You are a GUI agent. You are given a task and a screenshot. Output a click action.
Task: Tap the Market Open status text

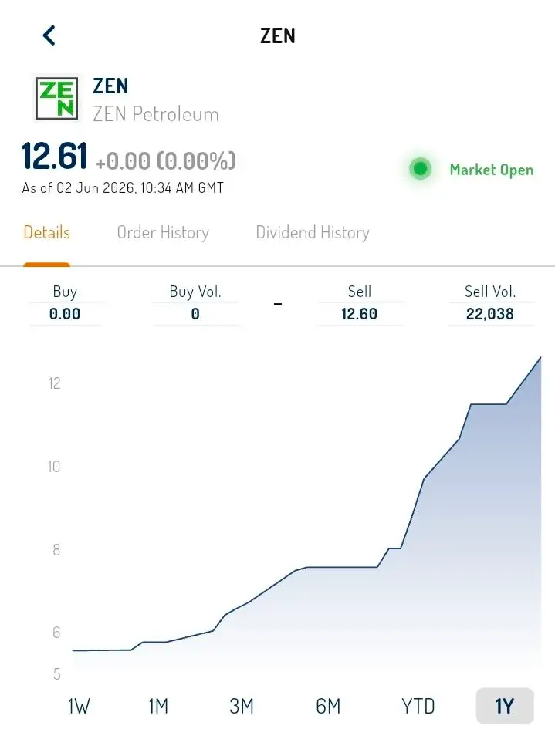coord(492,170)
